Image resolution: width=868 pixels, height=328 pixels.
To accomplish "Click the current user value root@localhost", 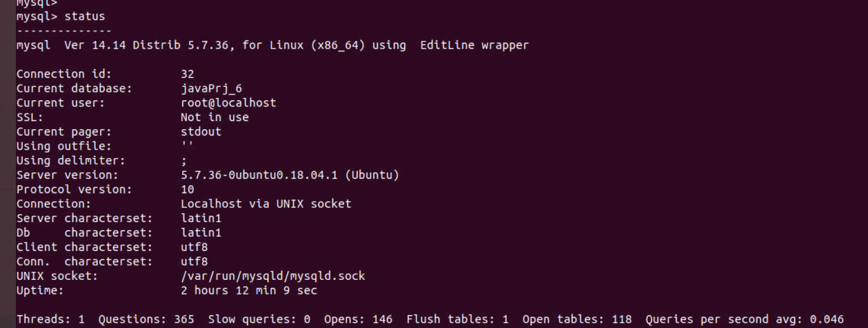I will (x=228, y=103).
